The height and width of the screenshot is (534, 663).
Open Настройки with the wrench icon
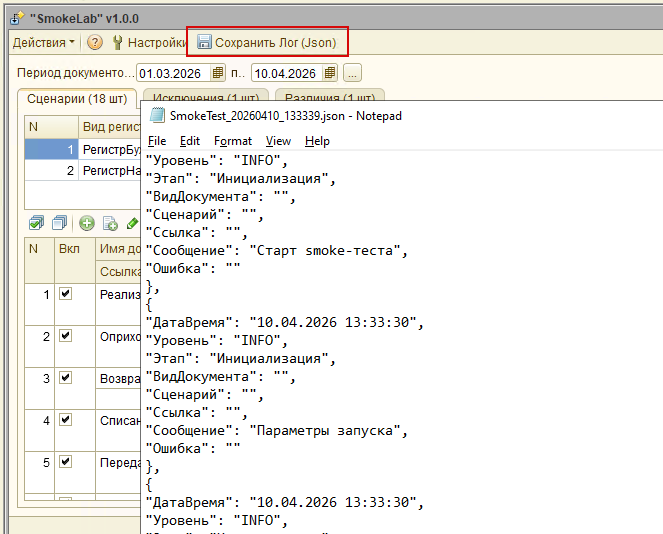pyautogui.click(x=118, y=42)
